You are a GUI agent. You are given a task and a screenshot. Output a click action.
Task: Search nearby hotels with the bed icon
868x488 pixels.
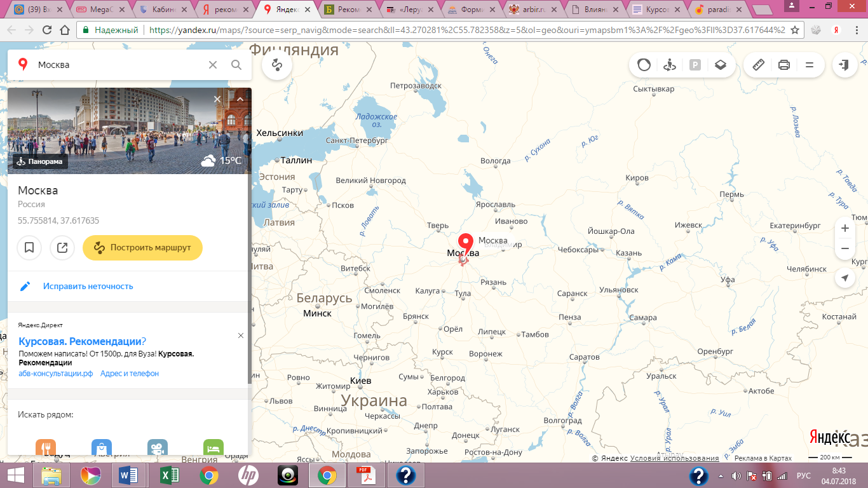click(214, 447)
